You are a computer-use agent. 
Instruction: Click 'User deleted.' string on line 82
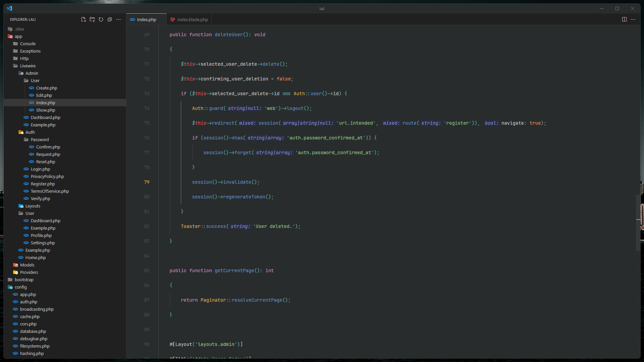(x=274, y=226)
